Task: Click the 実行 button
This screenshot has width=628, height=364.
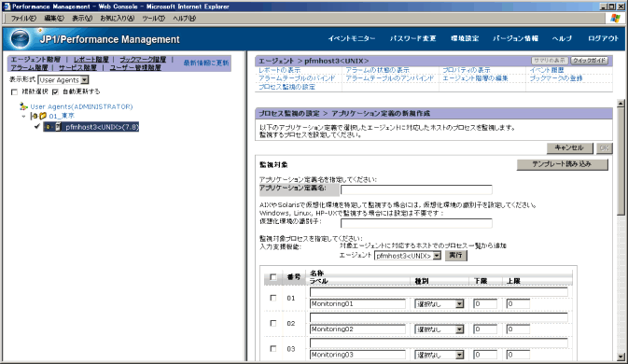Action: (x=455, y=256)
